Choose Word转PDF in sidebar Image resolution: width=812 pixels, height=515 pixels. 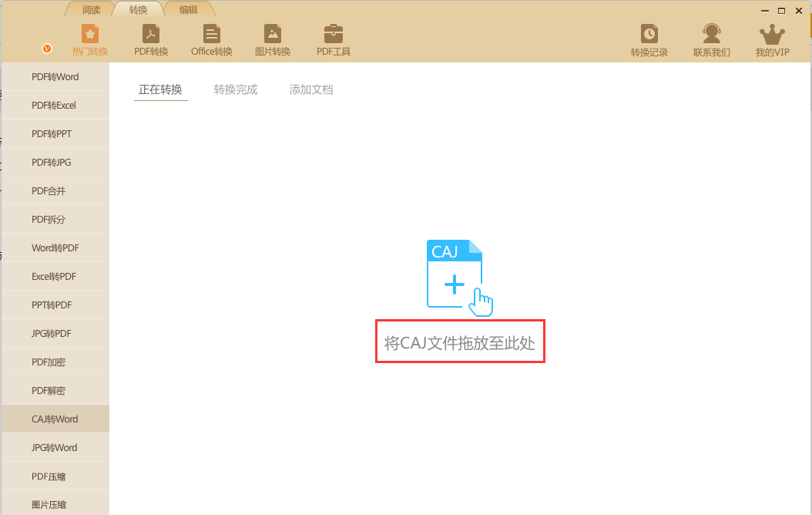[55, 247]
